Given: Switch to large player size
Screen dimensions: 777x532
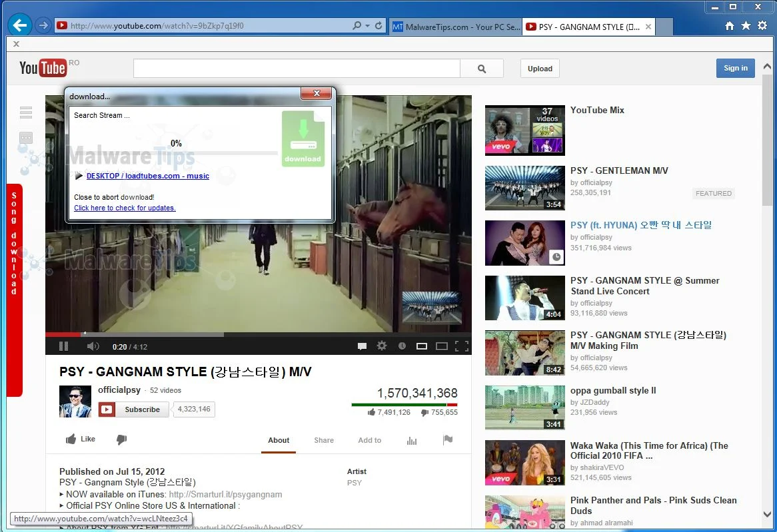Looking at the screenshot, I should [442, 346].
